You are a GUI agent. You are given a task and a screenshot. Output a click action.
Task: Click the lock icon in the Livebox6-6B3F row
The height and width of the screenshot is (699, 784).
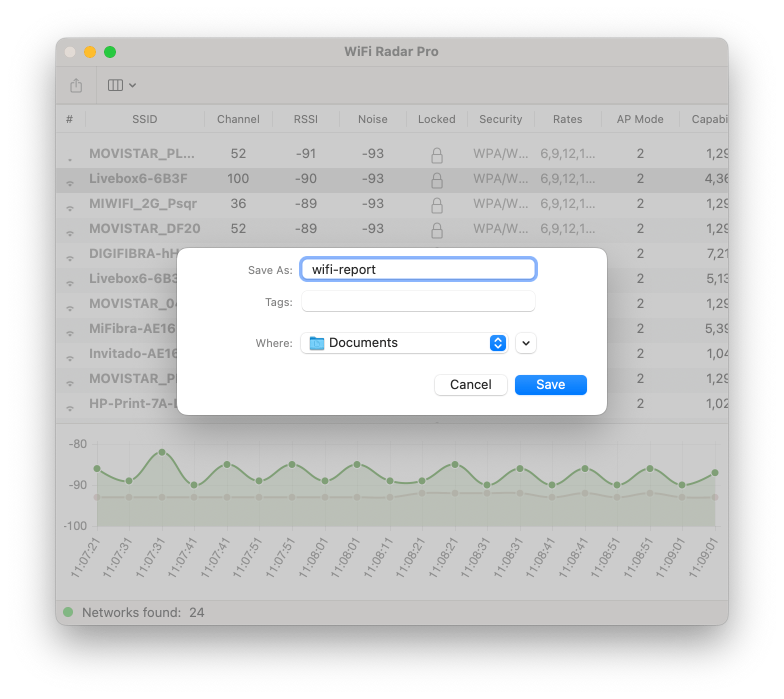pos(437,180)
